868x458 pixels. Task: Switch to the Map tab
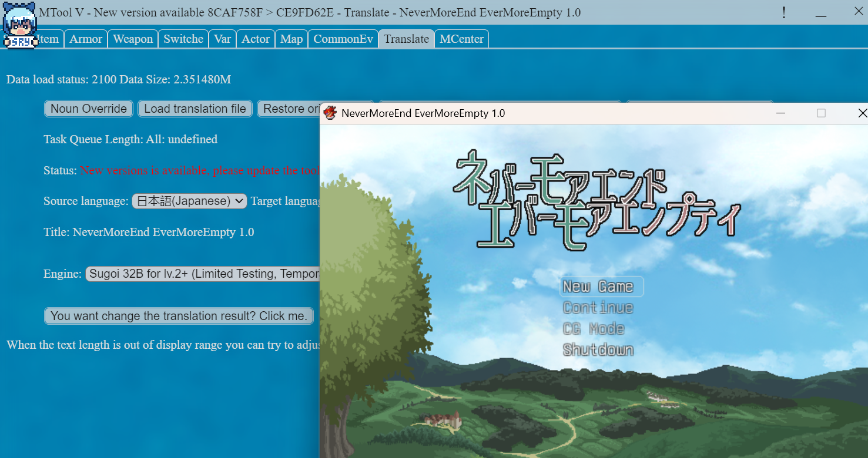coord(291,39)
